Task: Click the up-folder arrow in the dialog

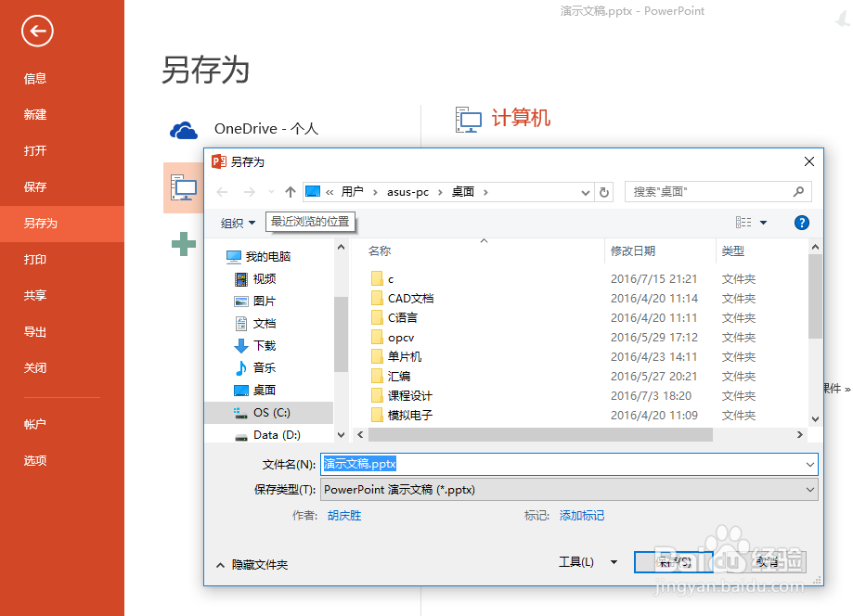Action: (x=290, y=192)
